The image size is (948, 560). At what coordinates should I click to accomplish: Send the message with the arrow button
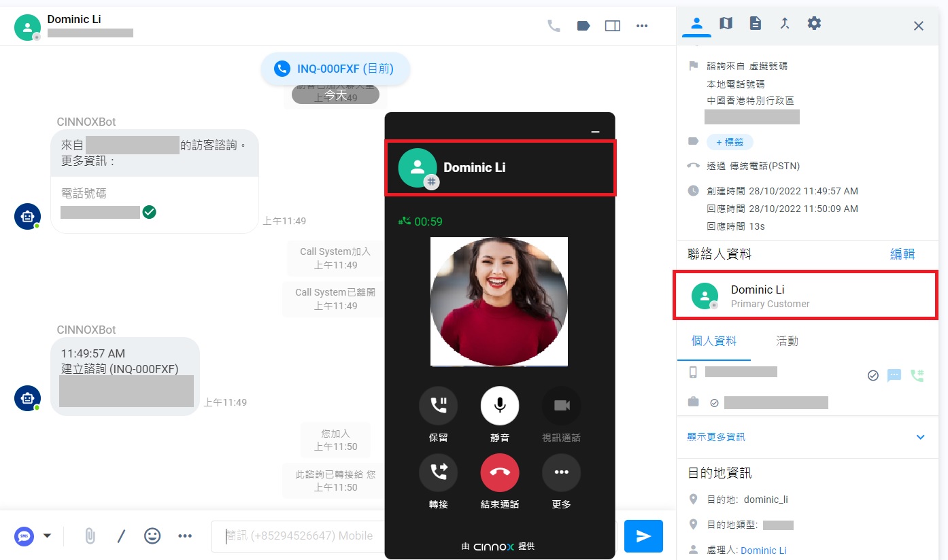coord(643,536)
